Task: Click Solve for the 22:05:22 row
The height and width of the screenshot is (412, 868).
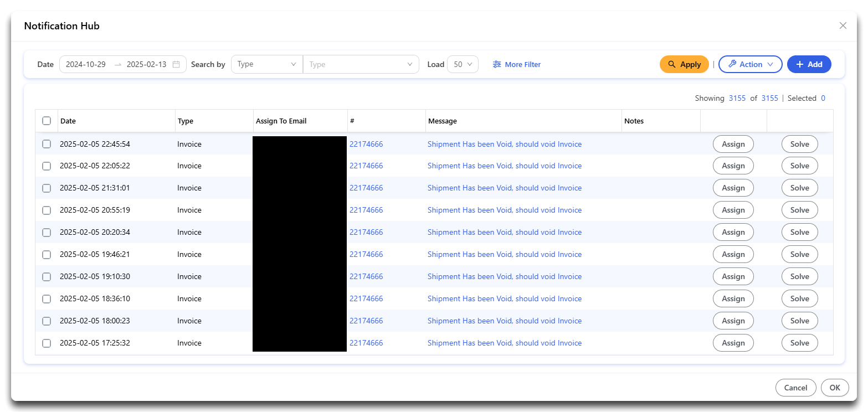Action: (800, 166)
